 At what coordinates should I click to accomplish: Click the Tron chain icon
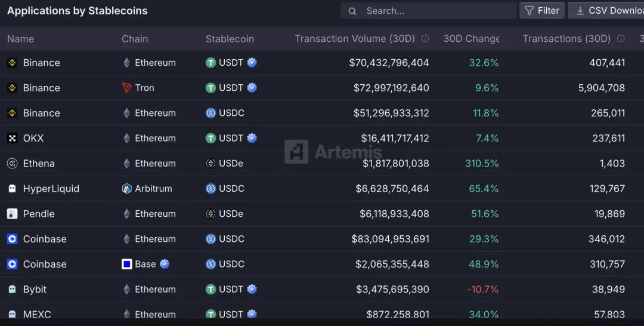tap(126, 88)
